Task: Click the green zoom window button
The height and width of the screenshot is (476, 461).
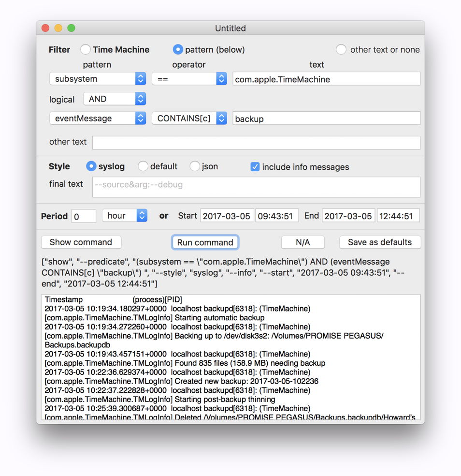Action: click(71, 28)
